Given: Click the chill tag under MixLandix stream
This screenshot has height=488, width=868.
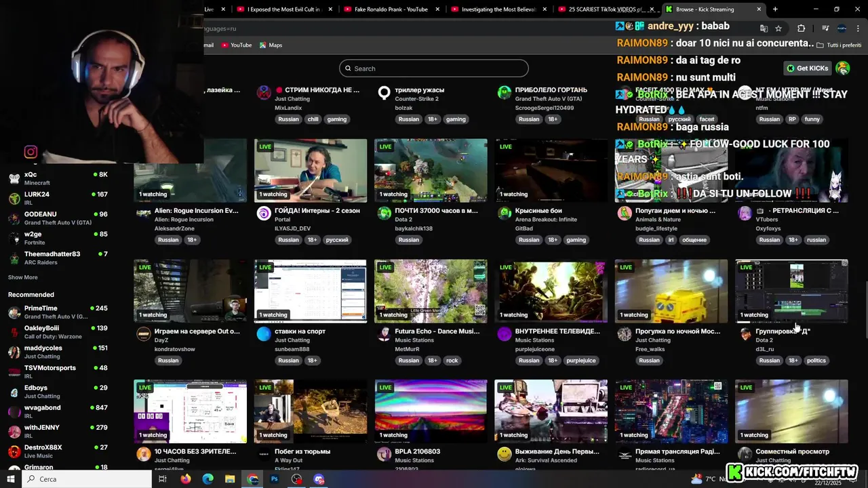Looking at the screenshot, I should (313, 119).
